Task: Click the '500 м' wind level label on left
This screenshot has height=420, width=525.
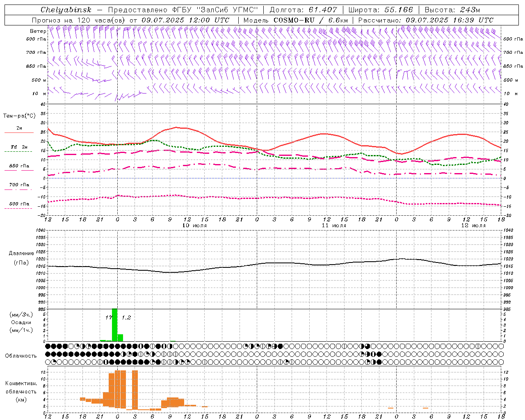Action: 39,80
